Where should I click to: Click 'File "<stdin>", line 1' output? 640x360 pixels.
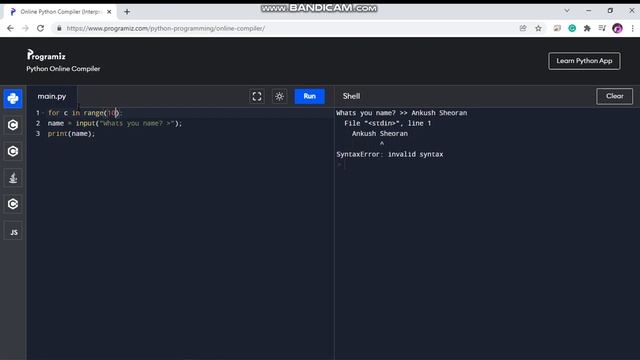click(x=387, y=123)
